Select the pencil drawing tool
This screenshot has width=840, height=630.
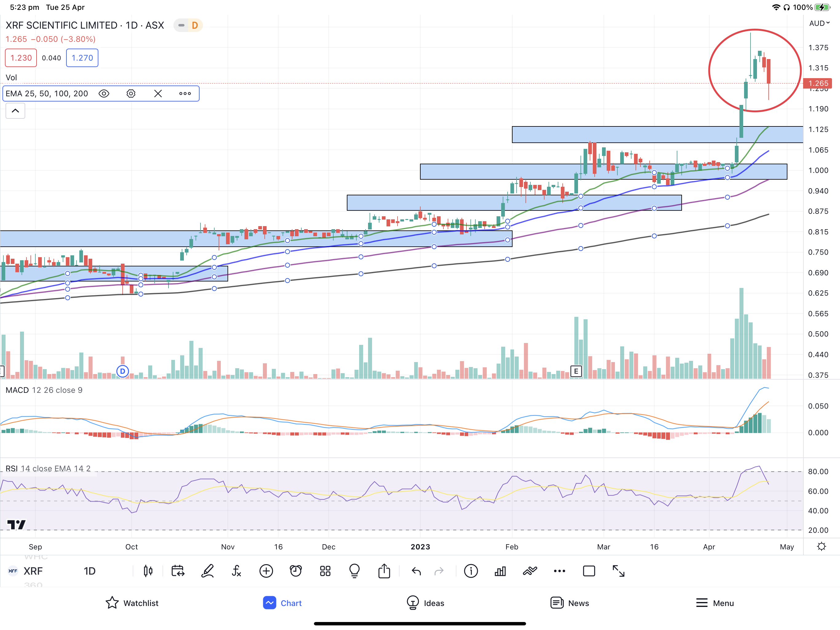click(x=207, y=571)
